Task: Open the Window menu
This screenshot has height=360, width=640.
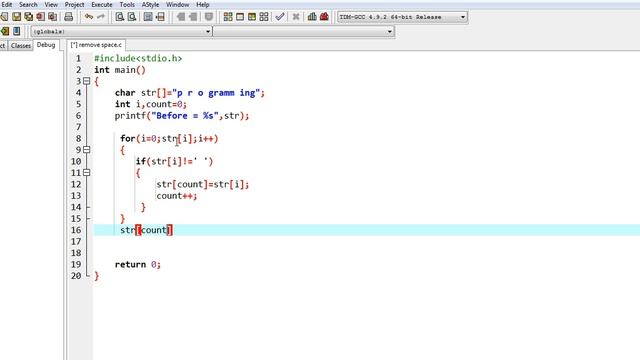Action: (x=178, y=4)
